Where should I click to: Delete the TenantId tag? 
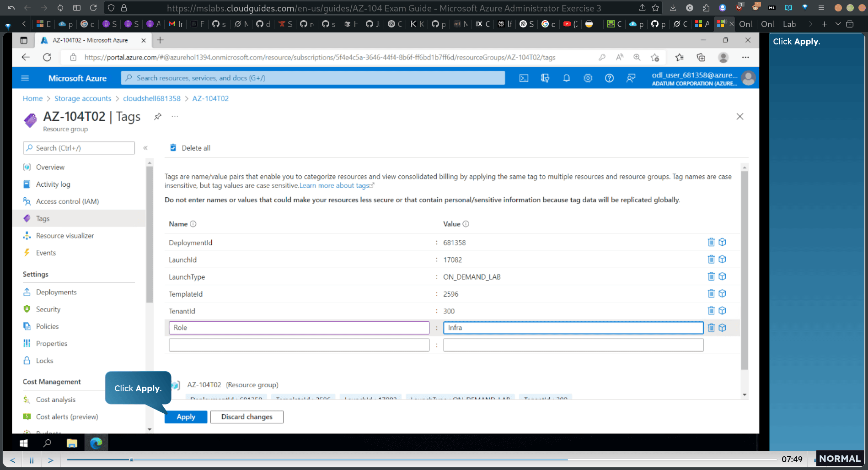coord(711,310)
